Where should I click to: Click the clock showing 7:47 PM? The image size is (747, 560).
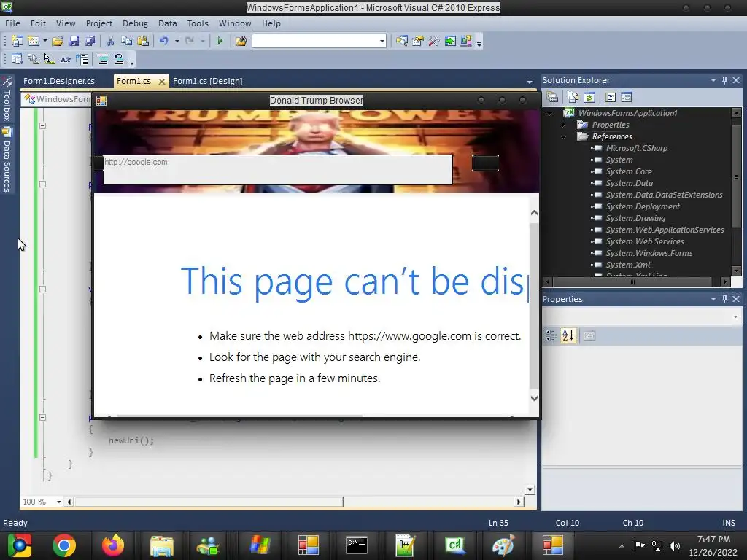tap(713, 540)
